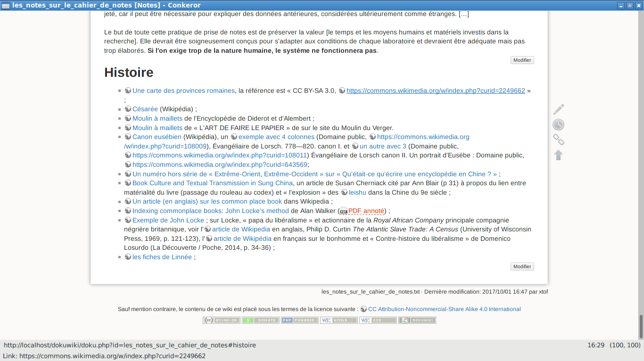Click 'Exemple de John Locke' link
Viewport: 644px width, 361px height.
coord(168,221)
